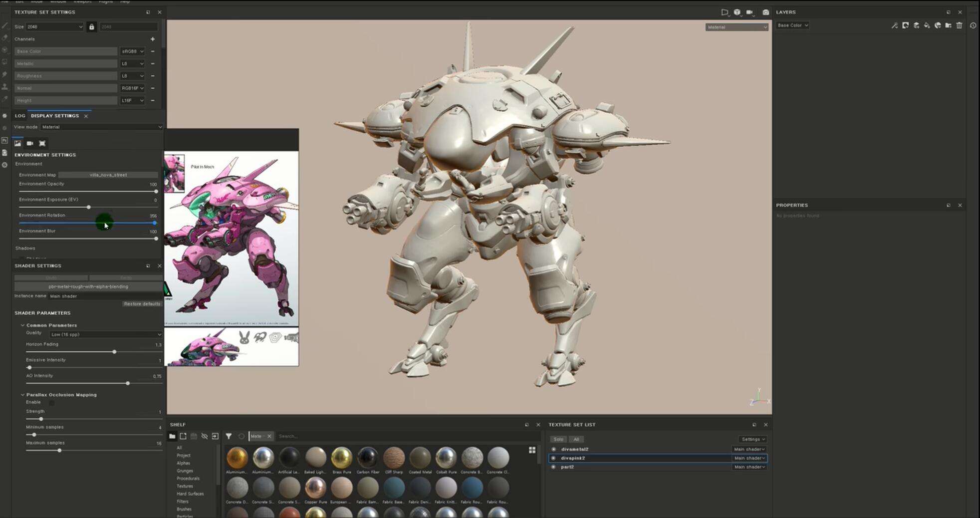Show shelf folder tree icon

click(x=172, y=436)
